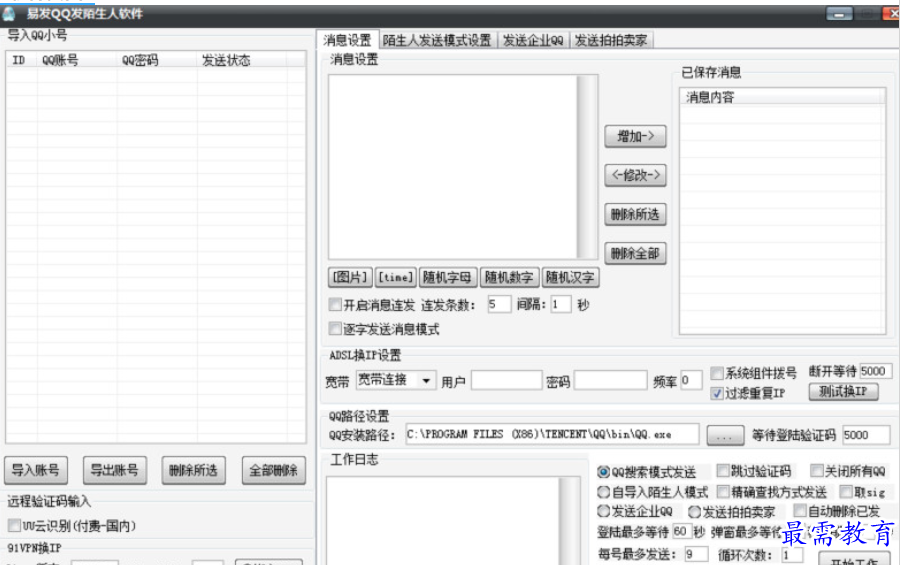Enable the 开启消息连发 checkbox
The image size is (903, 565).
pos(336,304)
